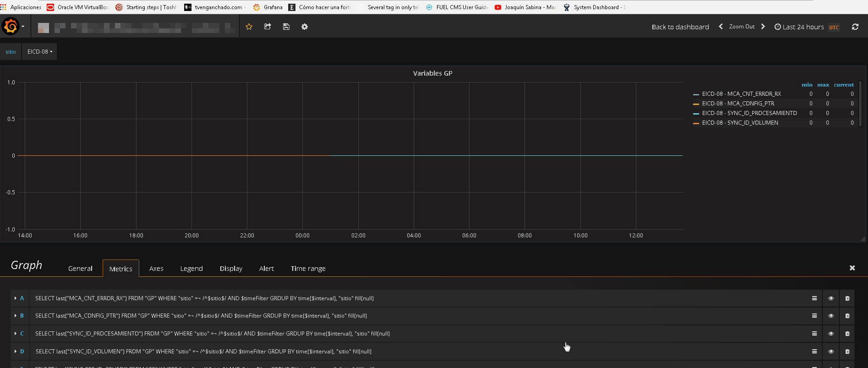868x368 pixels.
Task: Open the Time range tab
Action: (x=308, y=269)
